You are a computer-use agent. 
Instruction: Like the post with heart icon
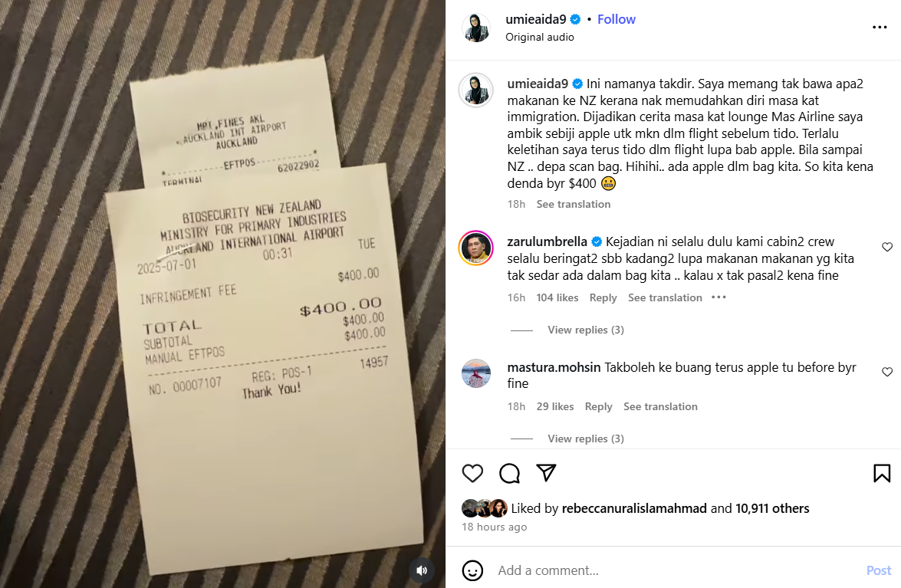472,473
